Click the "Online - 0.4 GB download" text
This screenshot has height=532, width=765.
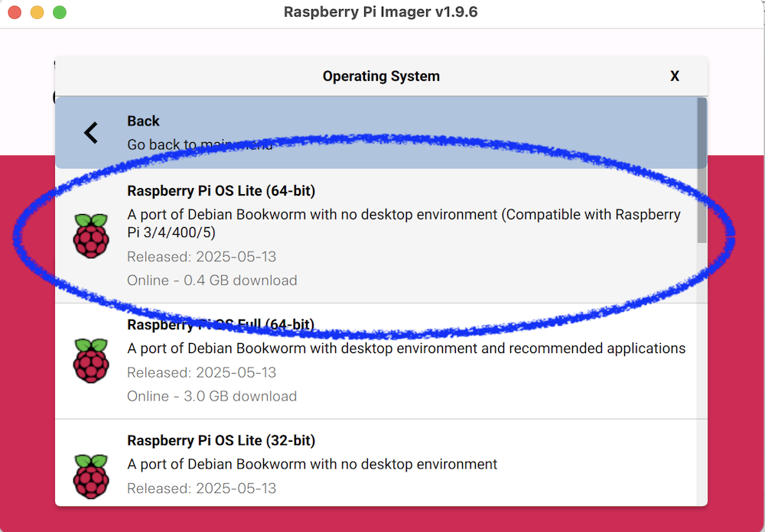212,281
